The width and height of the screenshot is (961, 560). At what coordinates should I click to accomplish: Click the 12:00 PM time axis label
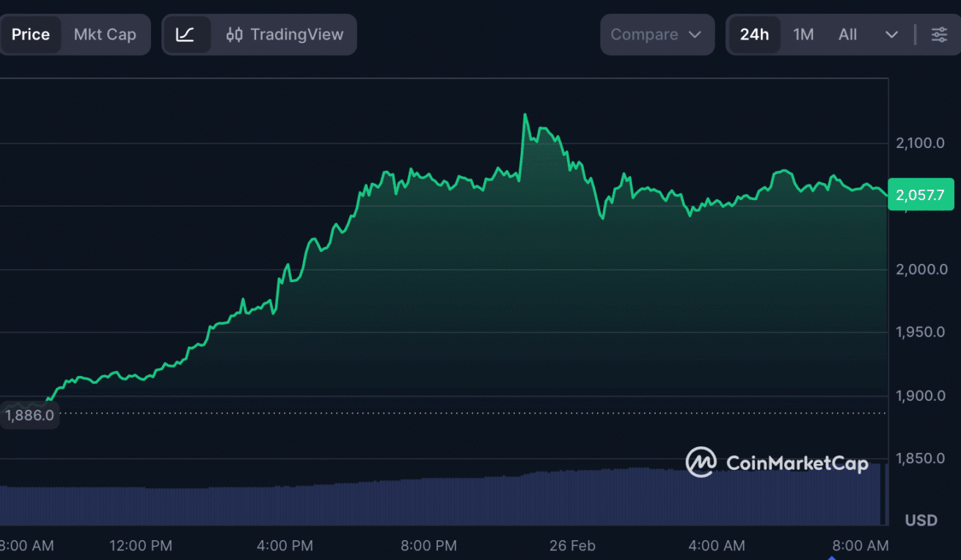click(141, 545)
